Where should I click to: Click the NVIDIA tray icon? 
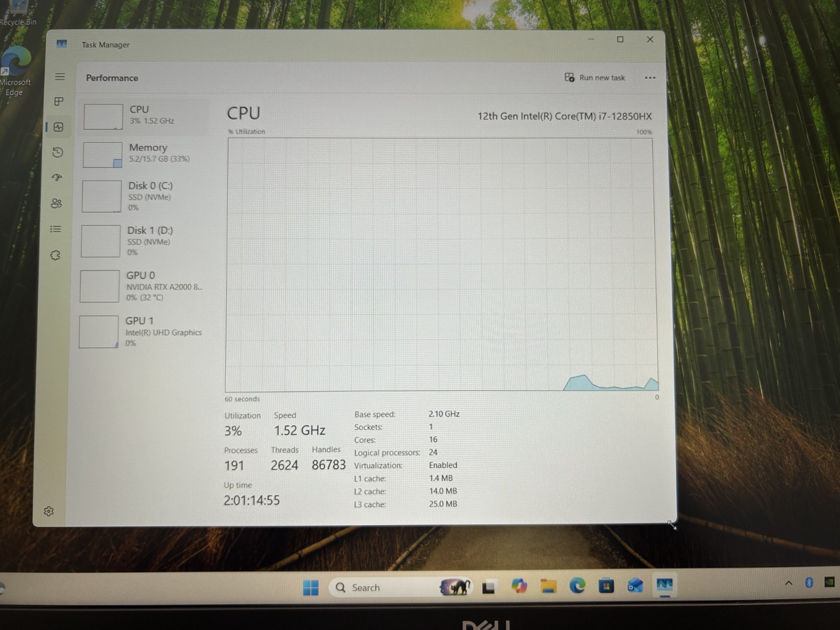click(x=829, y=581)
